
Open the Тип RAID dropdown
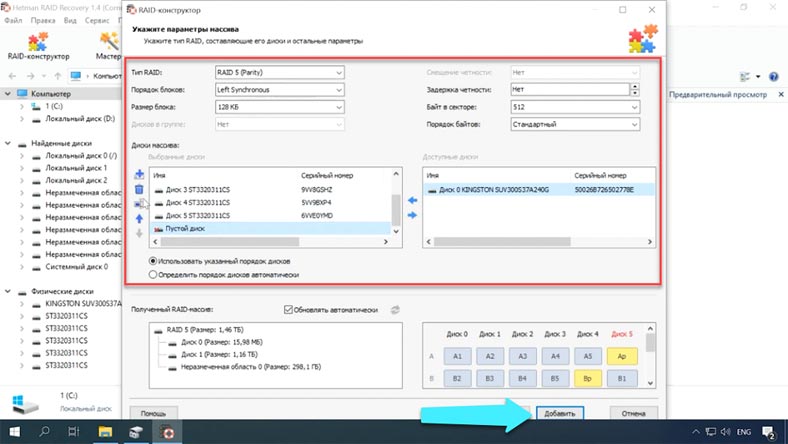[x=278, y=73]
